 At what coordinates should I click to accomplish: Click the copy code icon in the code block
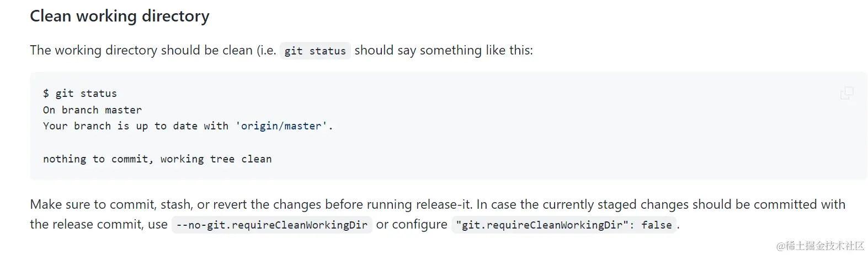846,93
